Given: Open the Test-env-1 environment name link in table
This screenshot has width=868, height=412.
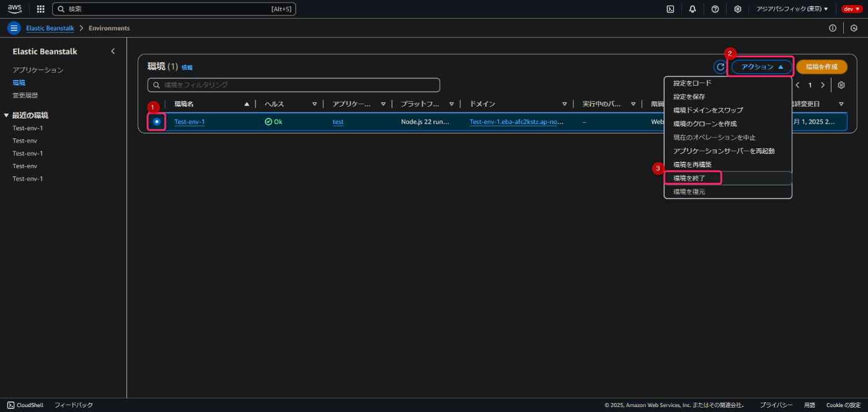Looking at the screenshot, I should tap(190, 122).
